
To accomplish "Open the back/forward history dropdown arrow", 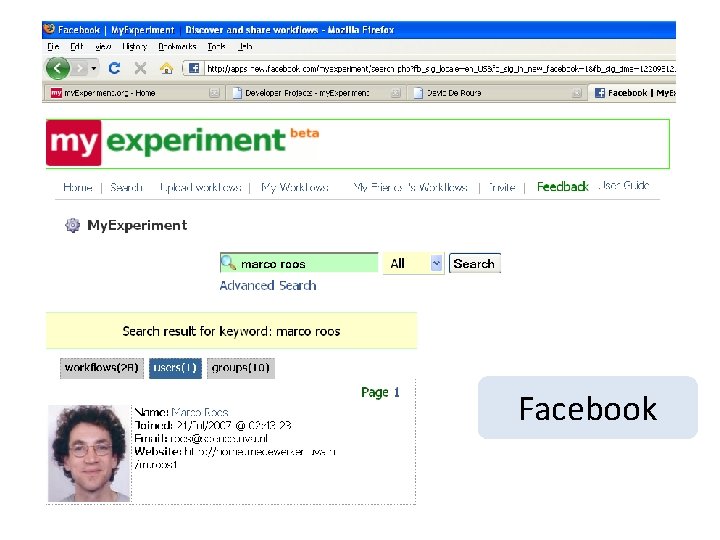I will tap(94, 68).
